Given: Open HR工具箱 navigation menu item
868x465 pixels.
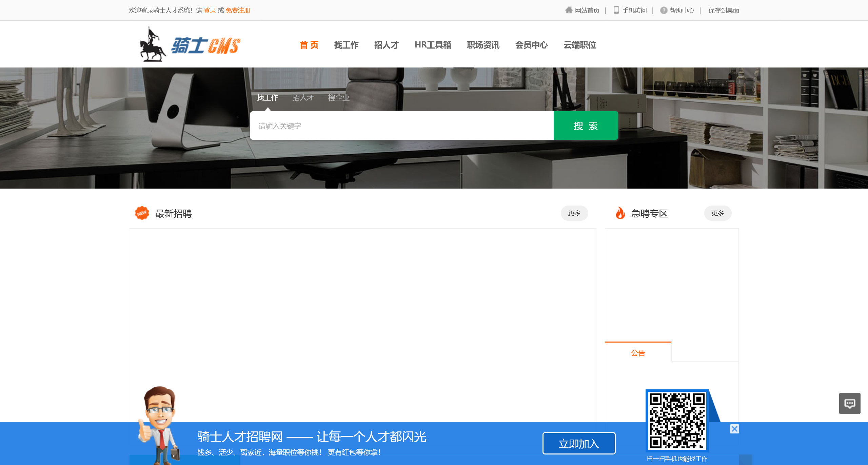Looking at the screenshot, I should point(433,45).
